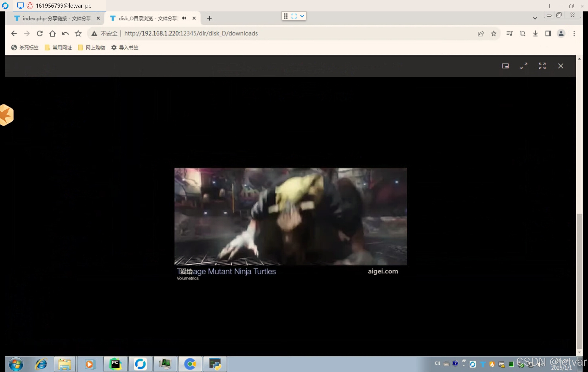Open the browser home page
588x372 pixels.
(x=53, y=33)
